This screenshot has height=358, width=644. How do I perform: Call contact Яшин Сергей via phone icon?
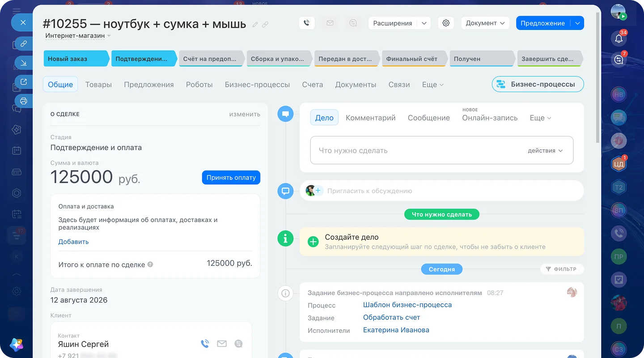pyautogui.click(x=205, y=344)
